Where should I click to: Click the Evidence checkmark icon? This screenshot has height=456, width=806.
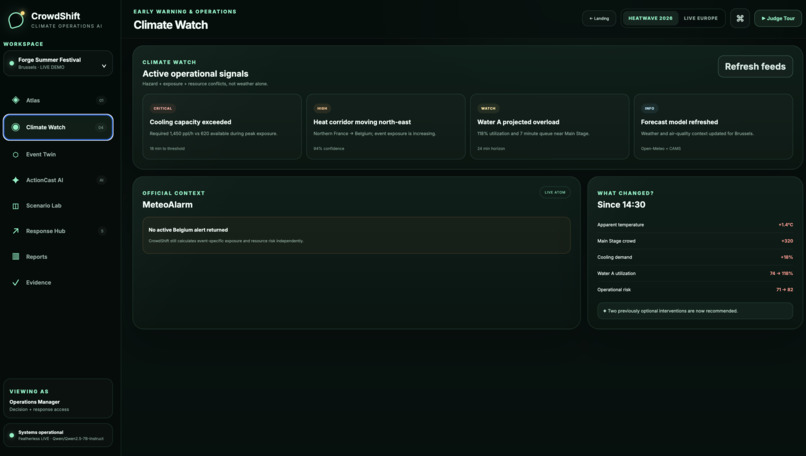[15, 282]
